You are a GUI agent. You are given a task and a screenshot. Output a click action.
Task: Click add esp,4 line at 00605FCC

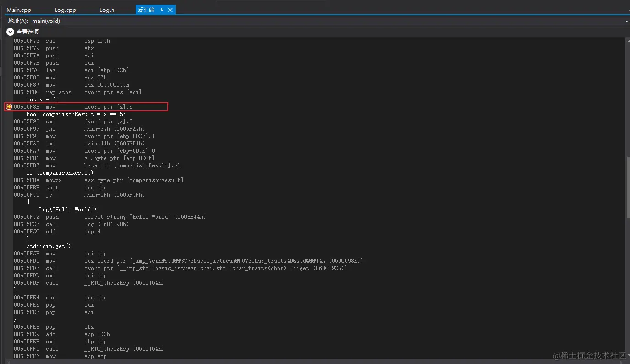(x=57, y=232)
